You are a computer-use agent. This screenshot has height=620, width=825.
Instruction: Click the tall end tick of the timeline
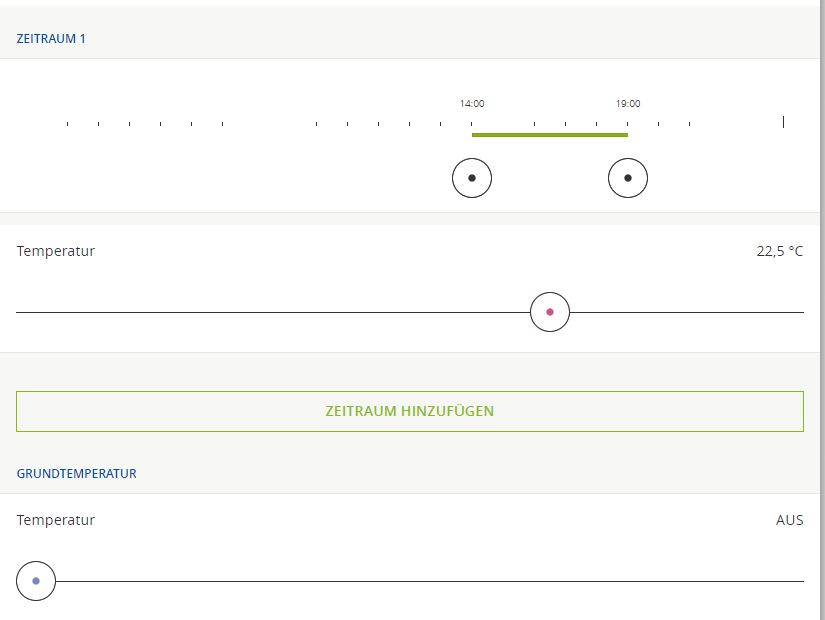(783, 122)
